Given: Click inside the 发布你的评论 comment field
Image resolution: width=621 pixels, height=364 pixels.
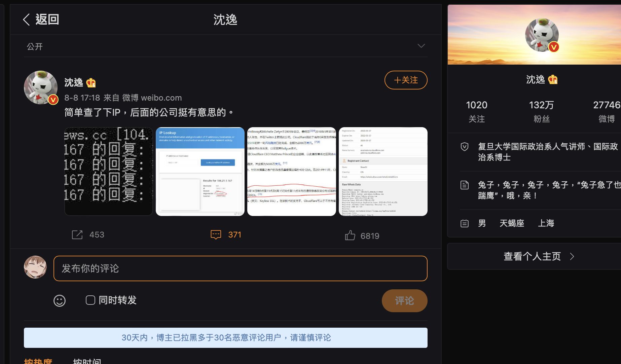Looking at the screenshot, I should [x=240, y=268].
